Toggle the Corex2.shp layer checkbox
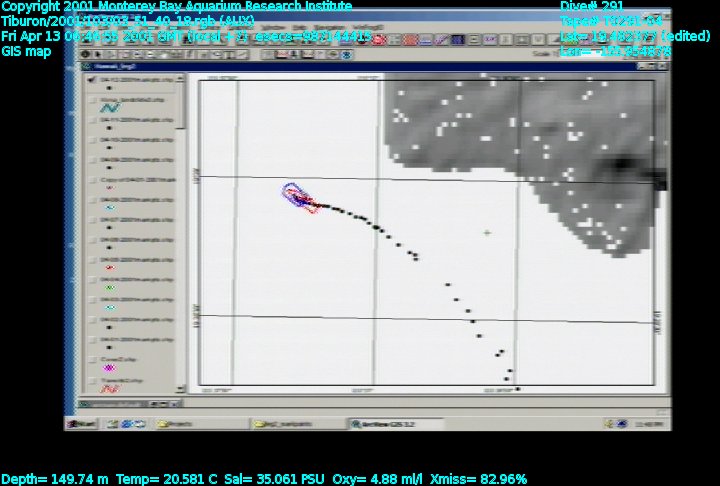 [x=93, y=359]
